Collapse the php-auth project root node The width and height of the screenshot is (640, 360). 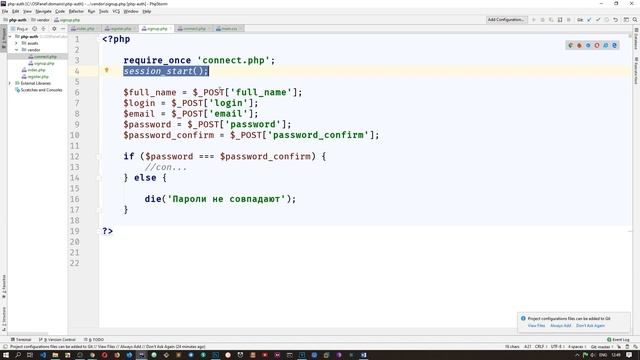tap(10, 36)
